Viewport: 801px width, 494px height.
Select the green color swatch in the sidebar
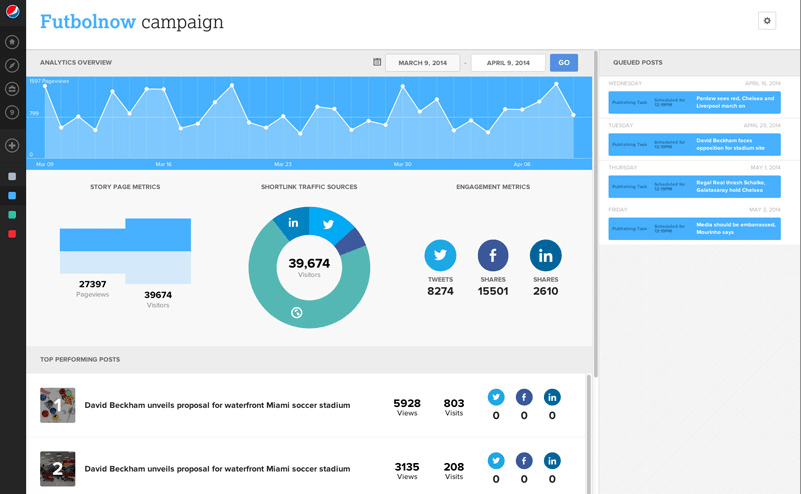(12, 215)
